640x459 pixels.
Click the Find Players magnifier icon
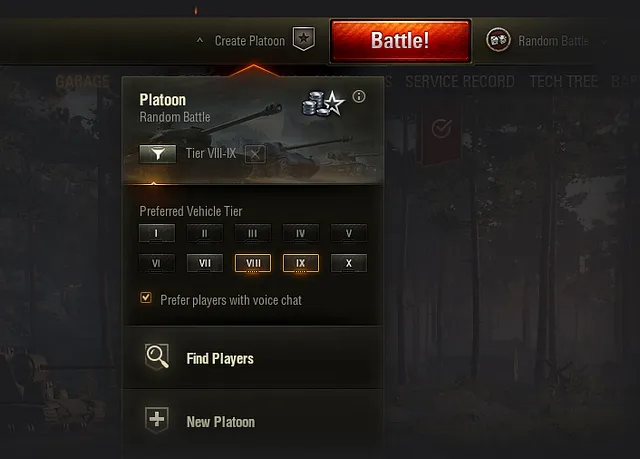pos(157,357)
